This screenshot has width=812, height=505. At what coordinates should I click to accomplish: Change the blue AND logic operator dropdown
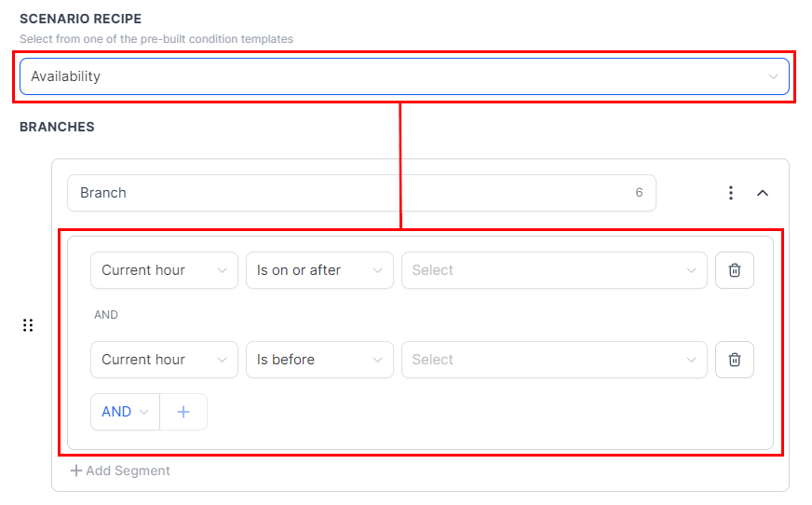tap(126, 412)
